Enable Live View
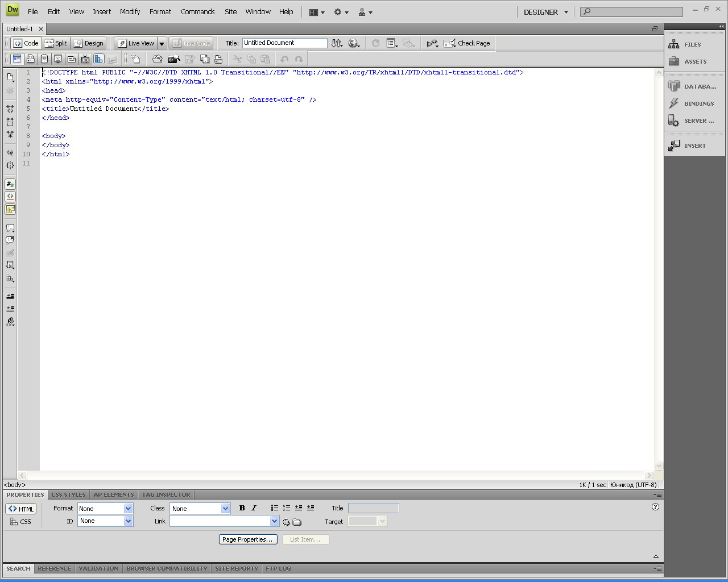Screen dimensions: 728x582 [x=135, y=43]
